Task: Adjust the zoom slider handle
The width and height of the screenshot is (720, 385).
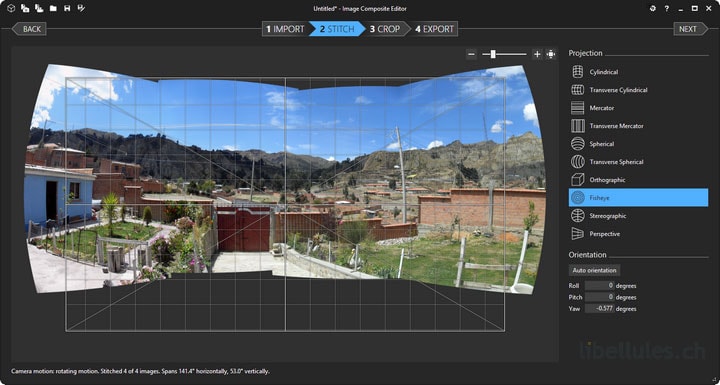Action: coord(493,54)
